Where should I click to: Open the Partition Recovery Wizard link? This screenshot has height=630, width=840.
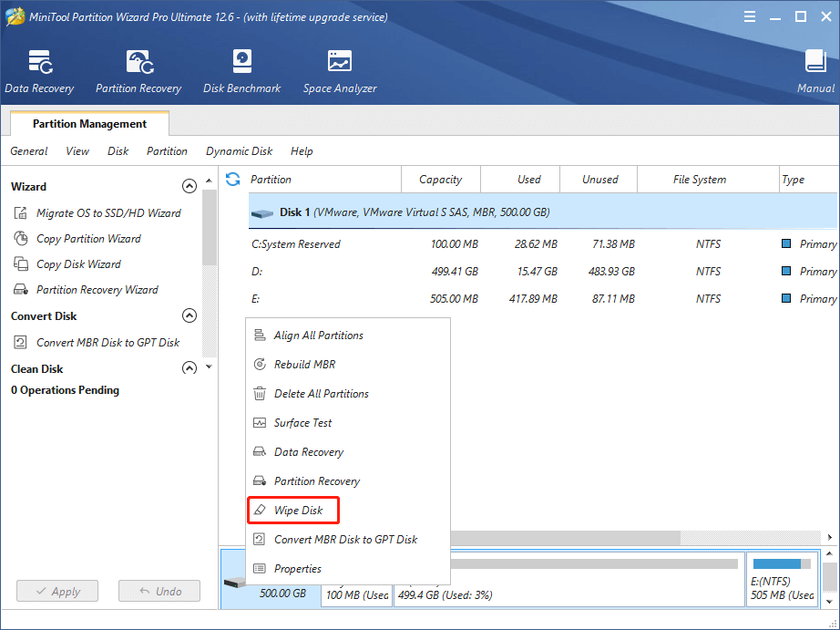tap(97, 290)
